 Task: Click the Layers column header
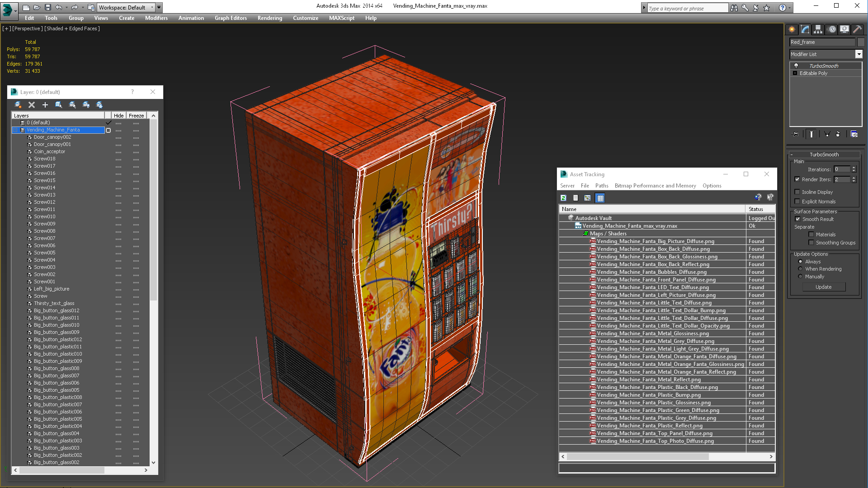pyautogui.click(x=58, y=116)
